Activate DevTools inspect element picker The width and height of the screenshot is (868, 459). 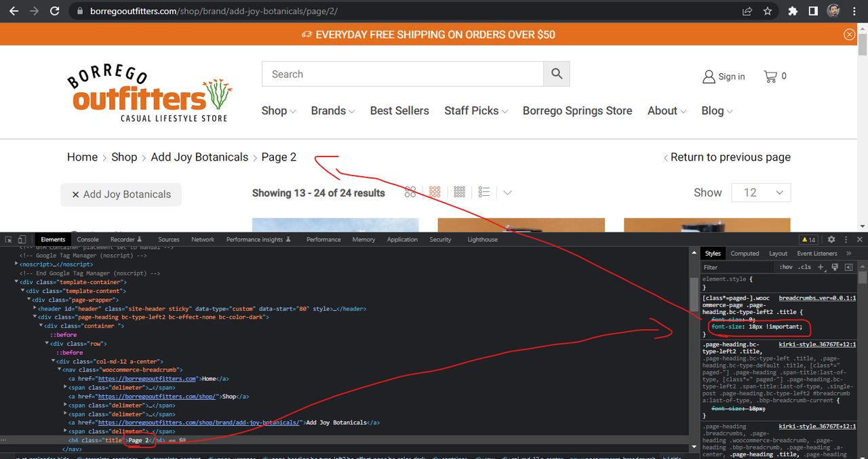(x=8, y=239)
